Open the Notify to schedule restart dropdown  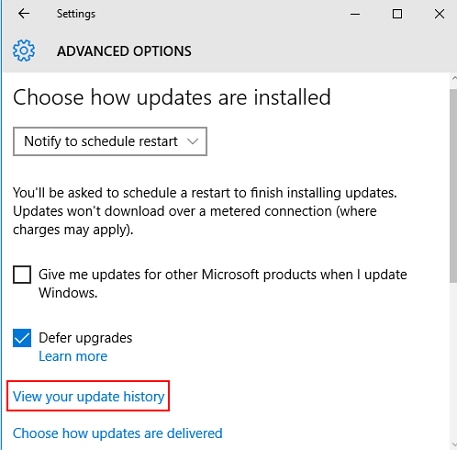click(110, 141)
